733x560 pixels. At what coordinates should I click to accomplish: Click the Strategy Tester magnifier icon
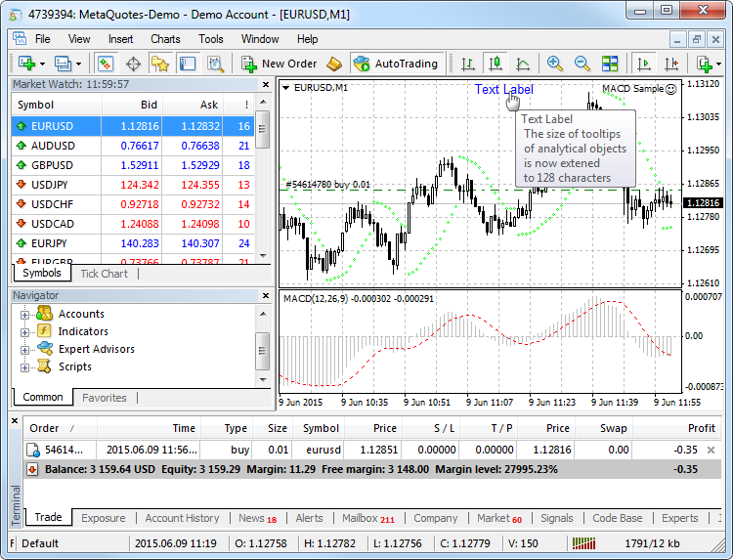(216, 64)
